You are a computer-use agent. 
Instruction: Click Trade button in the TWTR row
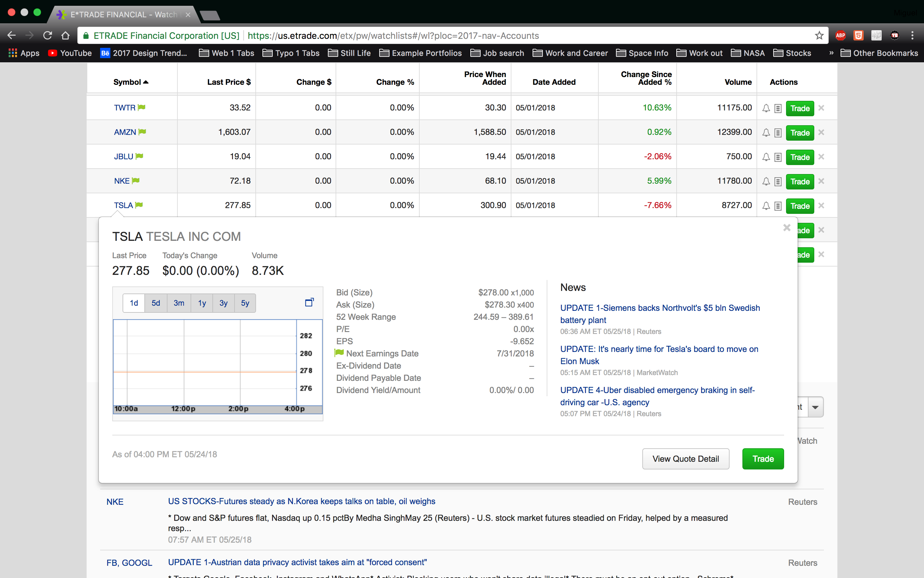tap(800, 109)
